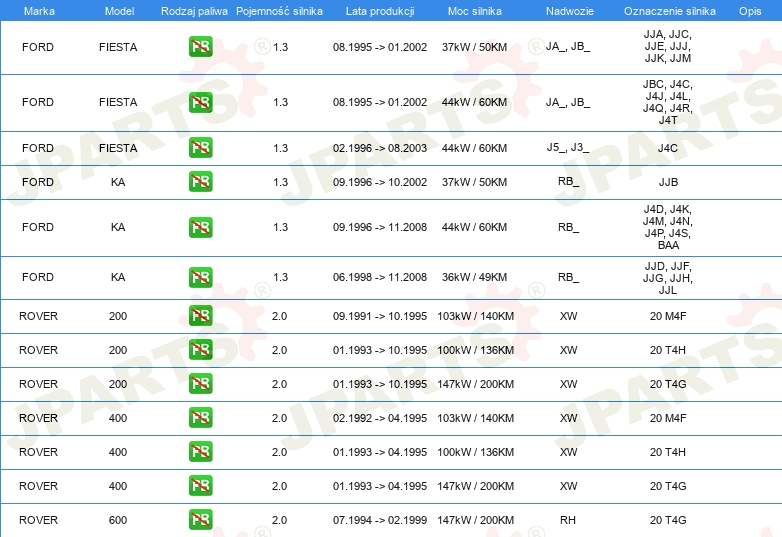Viewport: 782px width, 537px height.
Task: Click the 09.1996 -> 11.2008 production years
Action: pos(380,227)
